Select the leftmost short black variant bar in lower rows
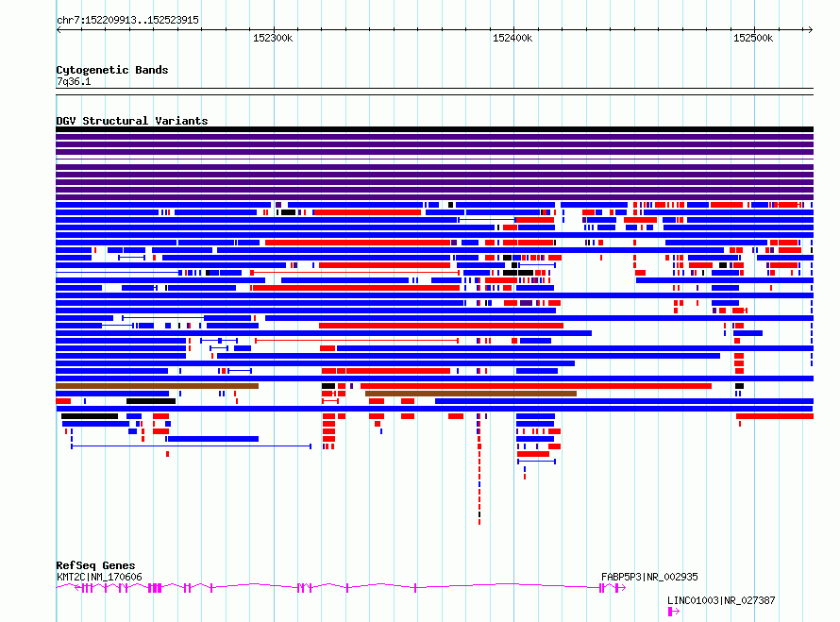This screenshot has width=840, height=622. pyautogui.click(x=90, y=416)
